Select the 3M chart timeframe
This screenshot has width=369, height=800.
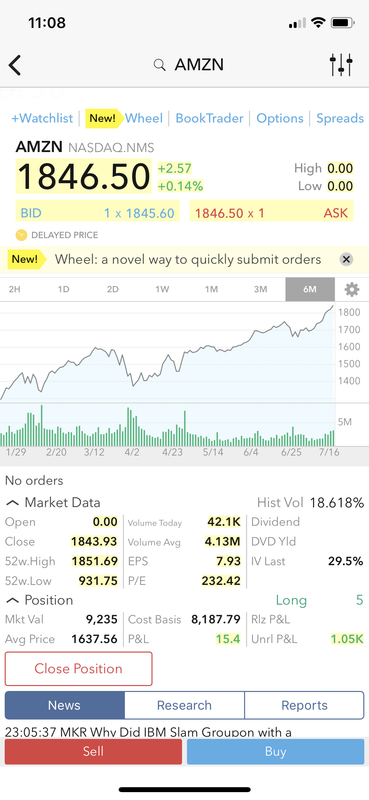260,289
